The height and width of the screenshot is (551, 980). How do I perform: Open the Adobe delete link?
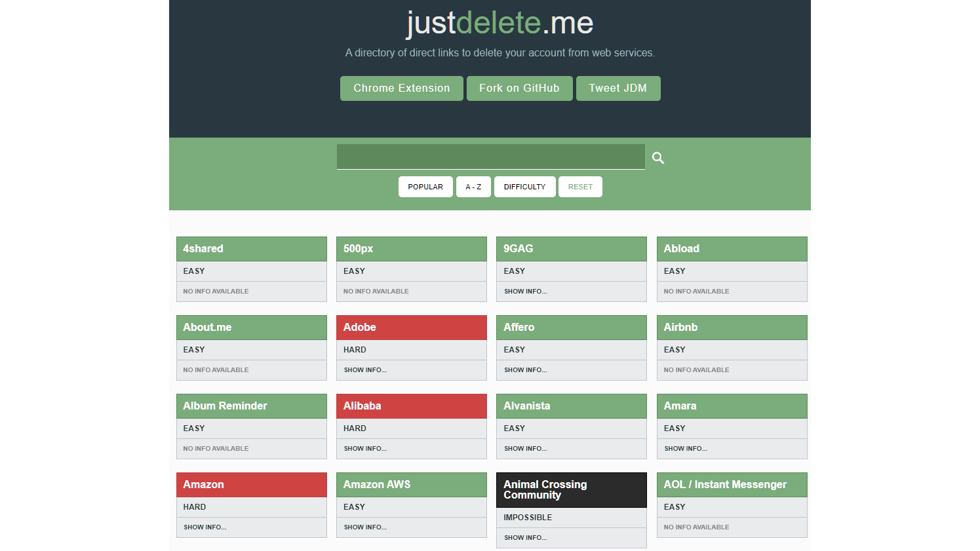point(412,328)
